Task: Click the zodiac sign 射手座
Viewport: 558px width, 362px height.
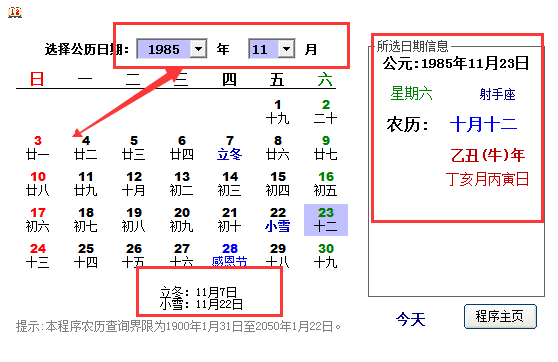Action: tap(497, 94)
